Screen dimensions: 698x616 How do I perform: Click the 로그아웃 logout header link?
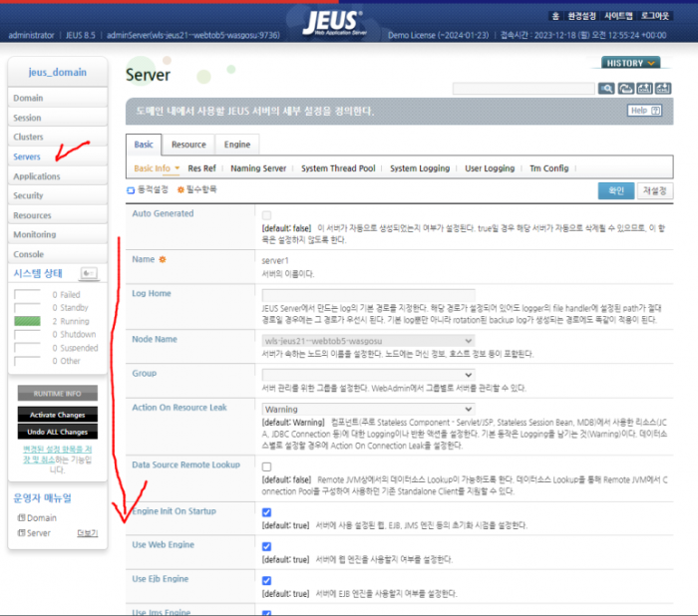[655, 16]
